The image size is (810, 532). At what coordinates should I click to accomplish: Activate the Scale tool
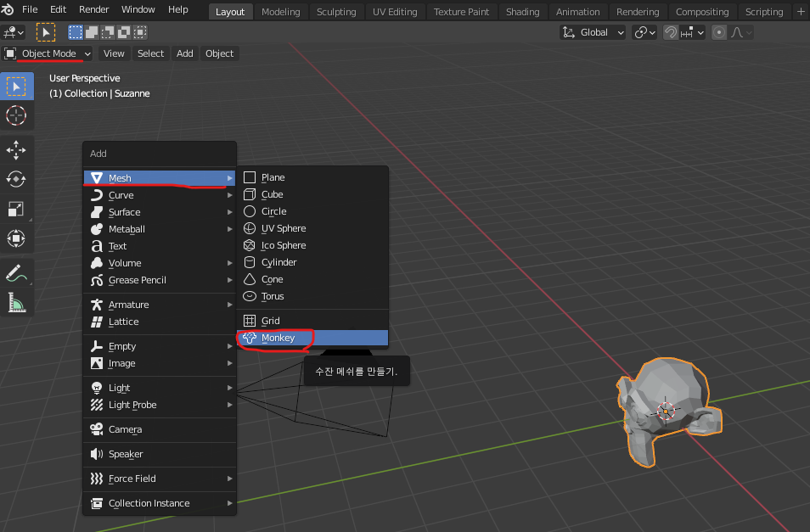(16, 209)
